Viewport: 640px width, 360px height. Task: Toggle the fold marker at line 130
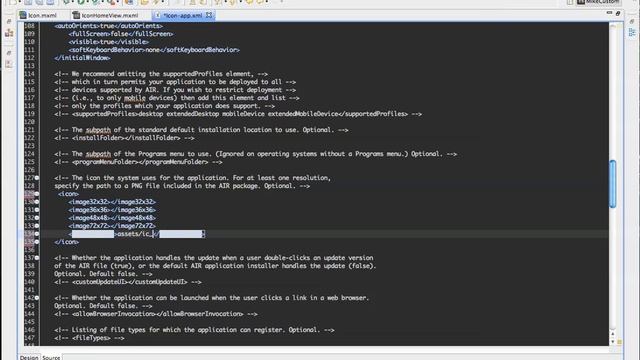click(x=37, y=202)
